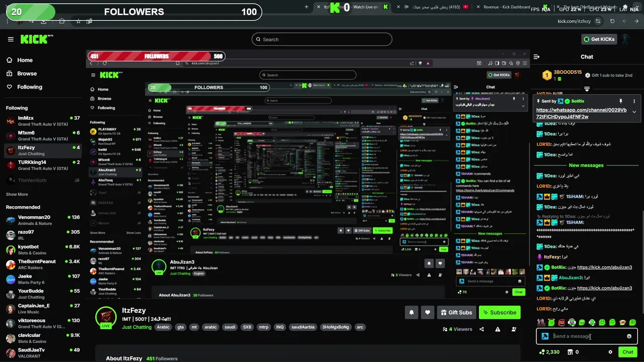
Task: Open the hamburger menu beside the Kick logo
Action: click(x=11, y=39)
